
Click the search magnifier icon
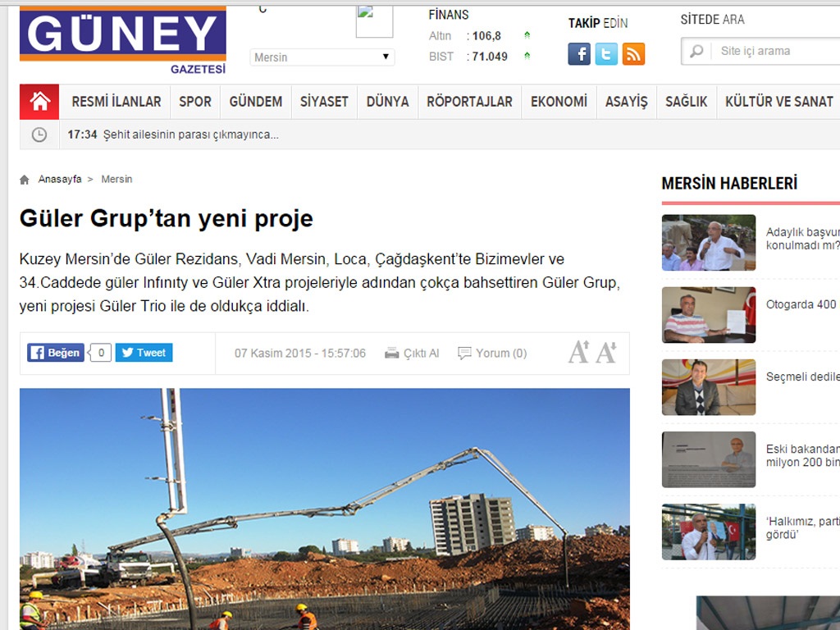click(696, 52)
